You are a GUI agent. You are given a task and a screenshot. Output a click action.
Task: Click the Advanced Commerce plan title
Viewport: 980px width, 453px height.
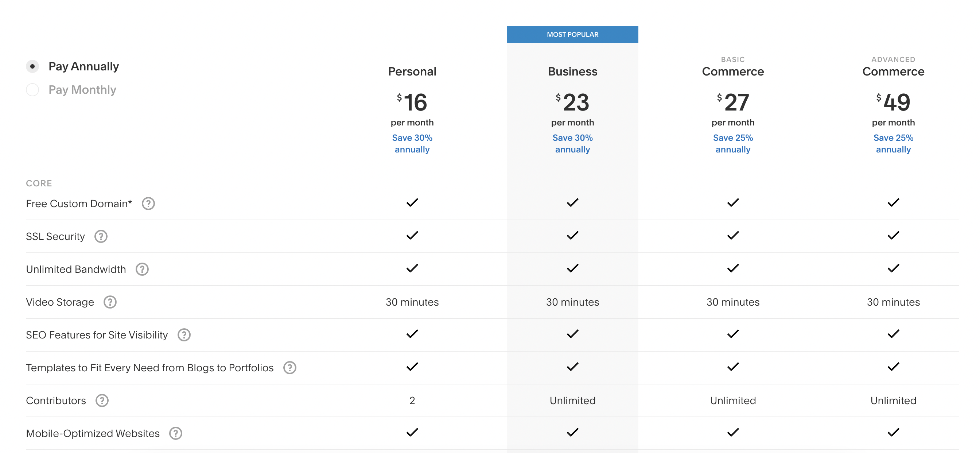[x=893, y=71]
